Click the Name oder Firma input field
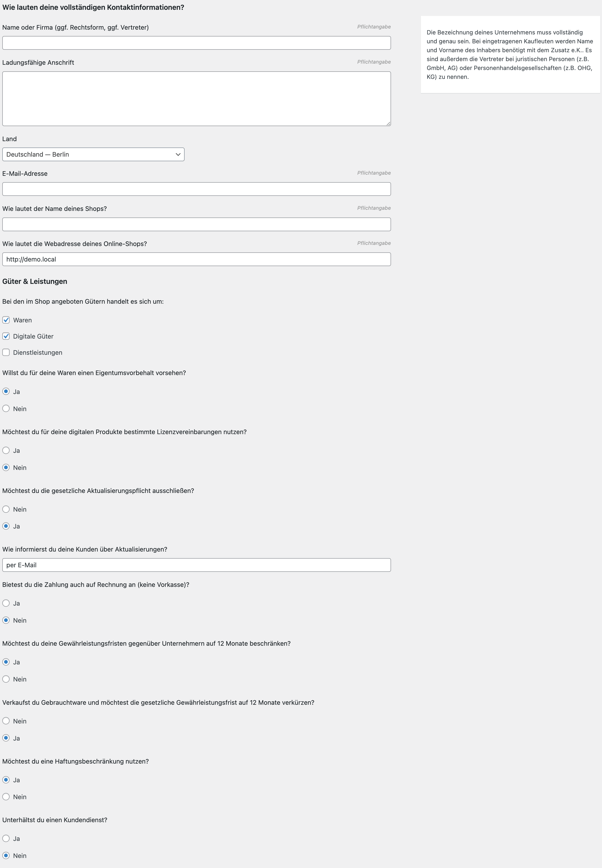This screenshot has height=868, width=602. 196,43
